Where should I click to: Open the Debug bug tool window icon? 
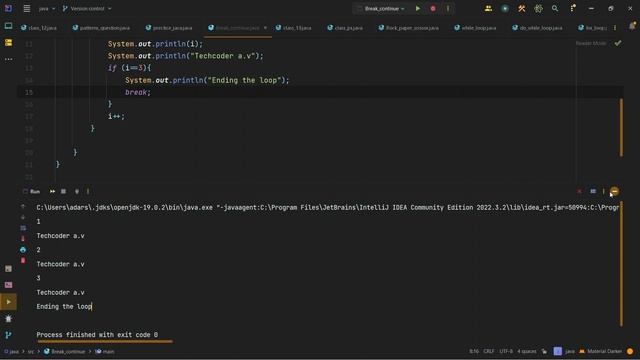click(8, 319)
